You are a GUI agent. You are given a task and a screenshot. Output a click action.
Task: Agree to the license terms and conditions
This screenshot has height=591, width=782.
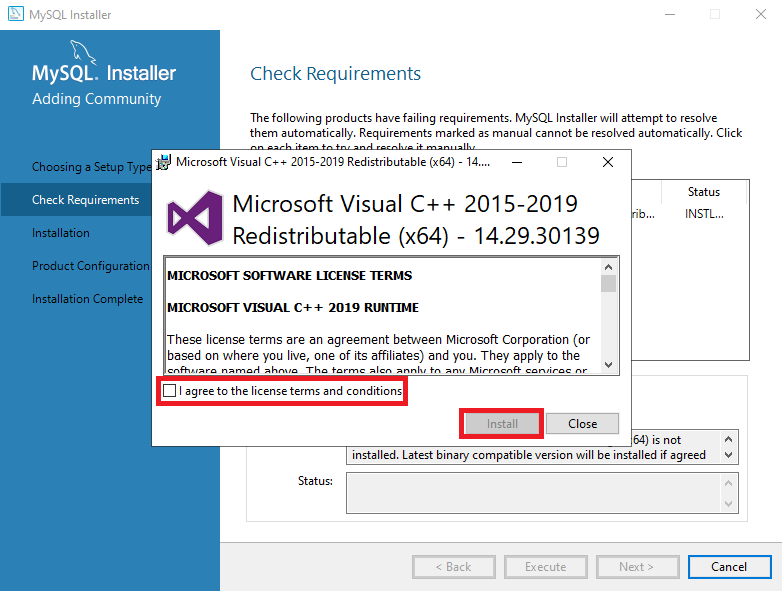170,391
